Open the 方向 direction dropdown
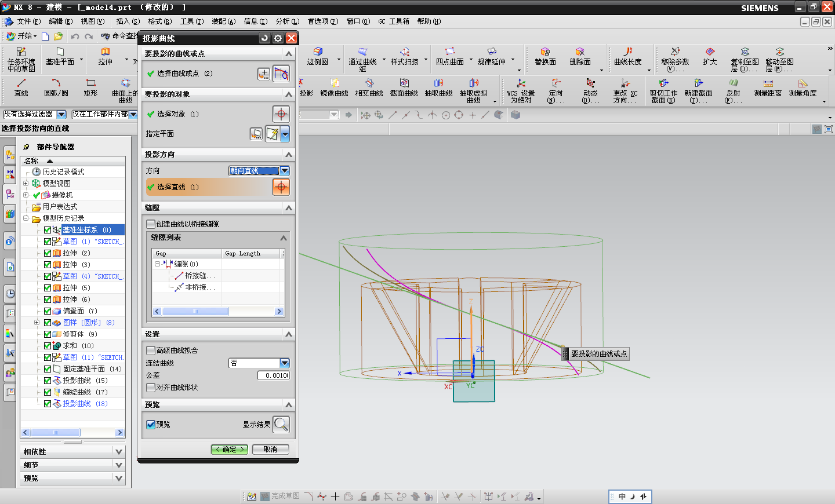The width and height of the screenshot is (835, 504). pyautogui.click(x=285, y=171)
